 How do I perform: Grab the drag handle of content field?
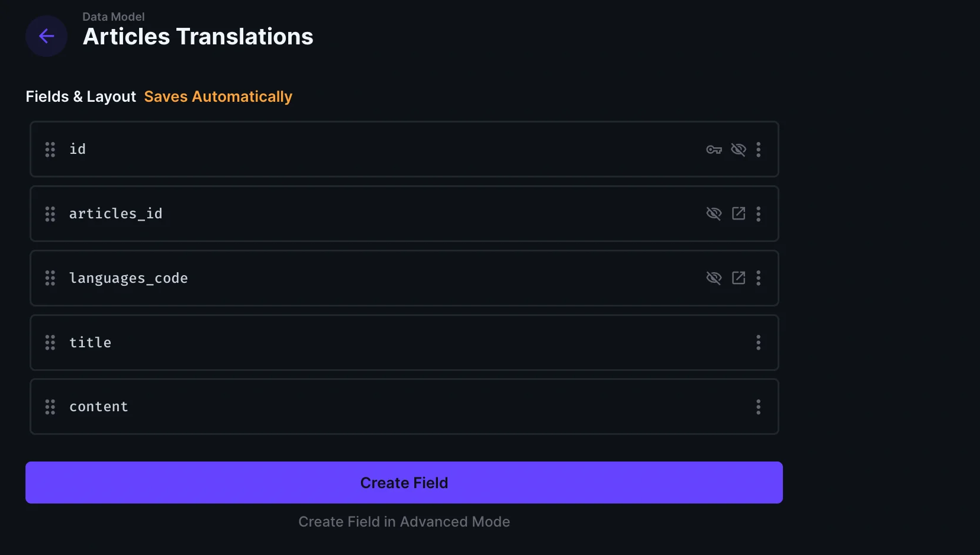[x=50, y=407]
